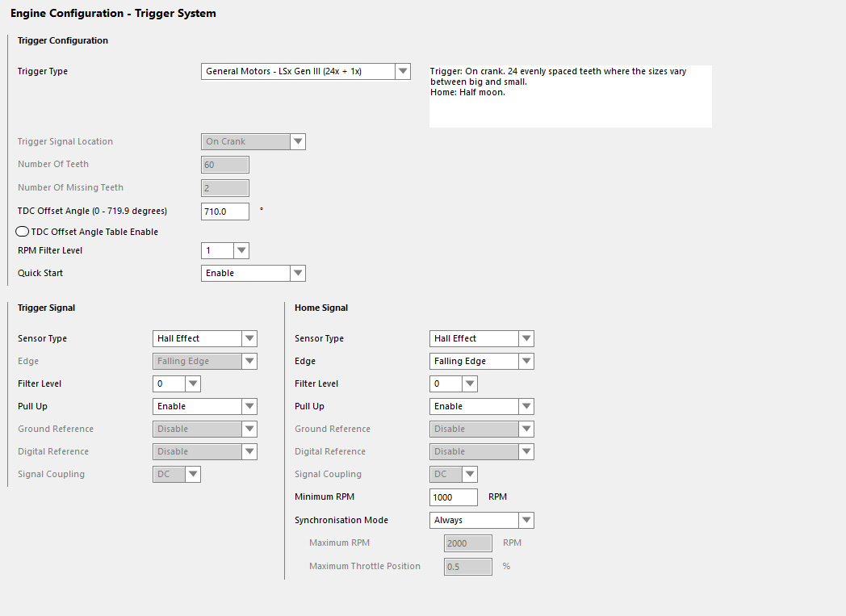Open Home Signal Sensor Type dropdown

(481, 339)
